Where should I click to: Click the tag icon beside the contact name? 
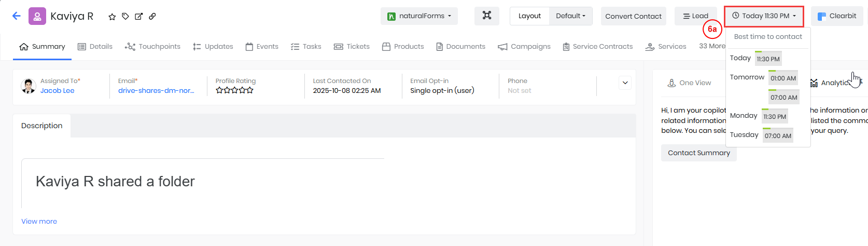[x=125, y=17]
